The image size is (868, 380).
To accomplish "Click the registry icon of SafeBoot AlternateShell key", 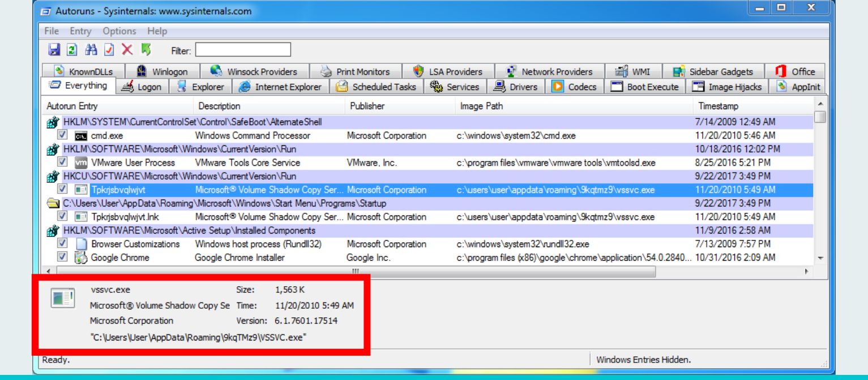I will 53,122.
